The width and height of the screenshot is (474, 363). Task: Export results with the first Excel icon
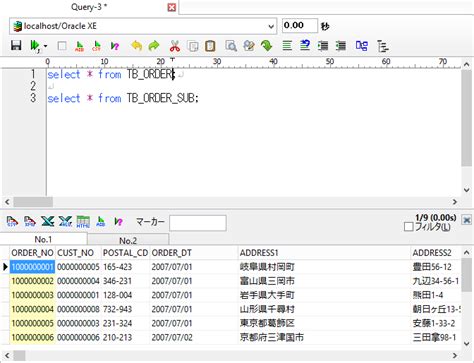pos(48,221)
